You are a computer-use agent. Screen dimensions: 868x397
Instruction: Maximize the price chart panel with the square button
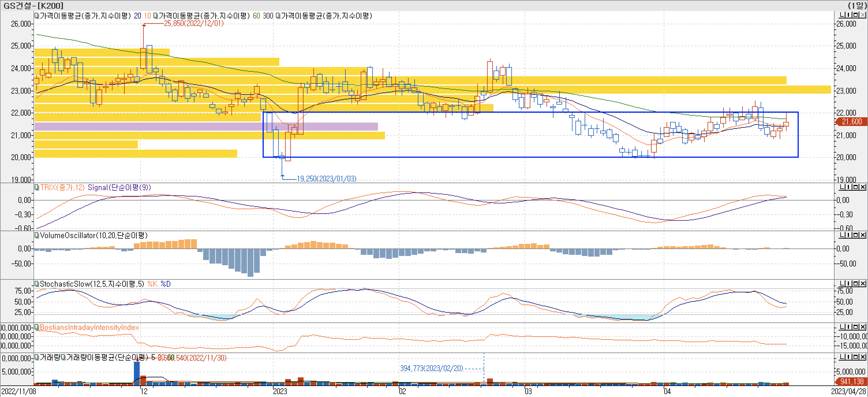(x=856, y=15)
